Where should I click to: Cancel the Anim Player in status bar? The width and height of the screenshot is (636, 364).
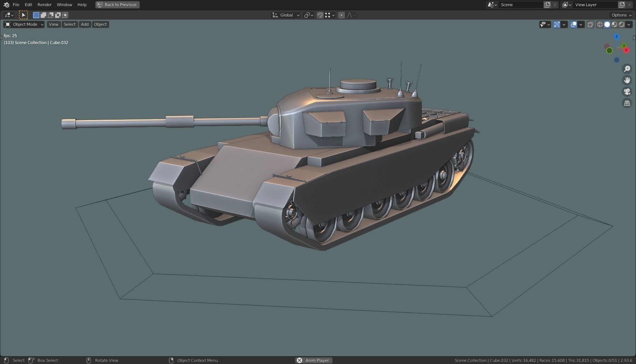click(x=299, y=360)
